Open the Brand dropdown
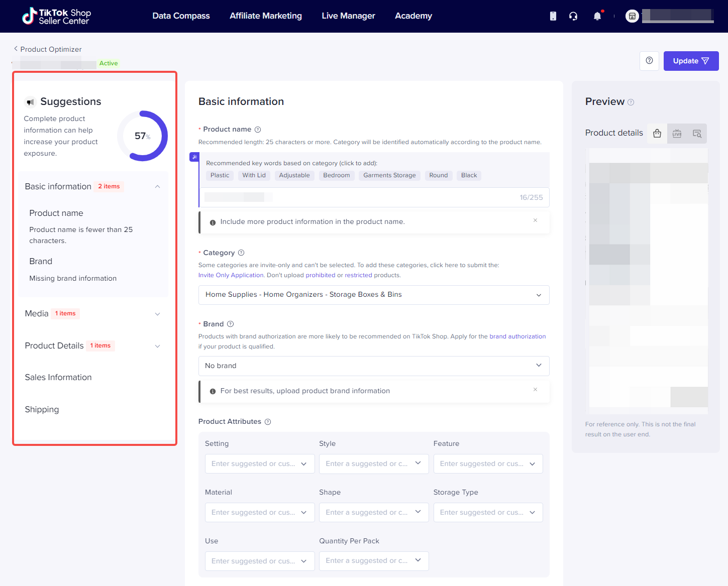The width and height of the screenshot is (728, 586). coord(374,366)
